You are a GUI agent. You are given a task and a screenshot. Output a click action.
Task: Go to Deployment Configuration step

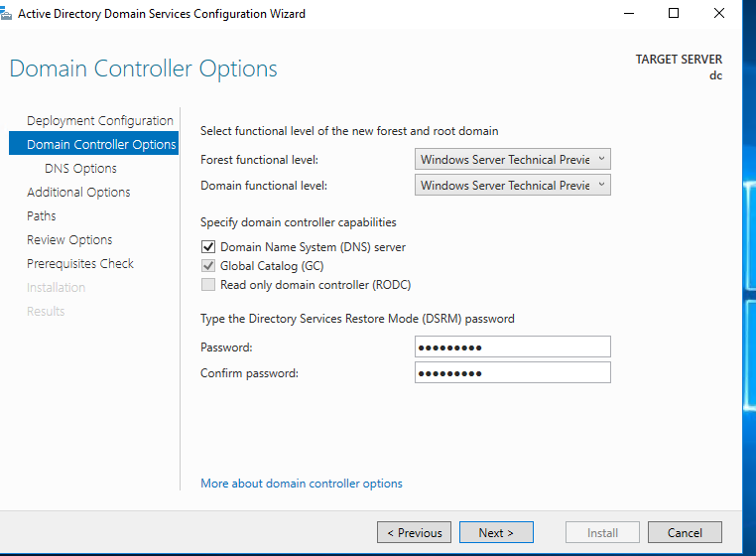coord(100,121)
